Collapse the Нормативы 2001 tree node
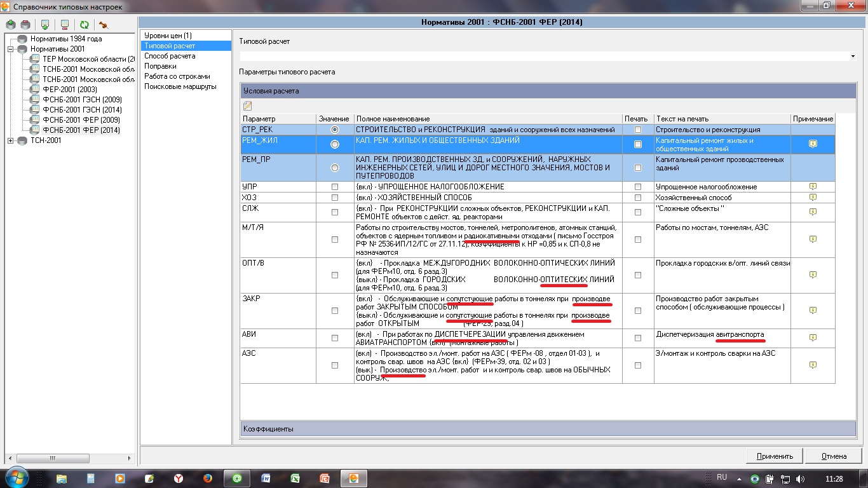Viewport: 868px width, 488px height. click(11, 49)
